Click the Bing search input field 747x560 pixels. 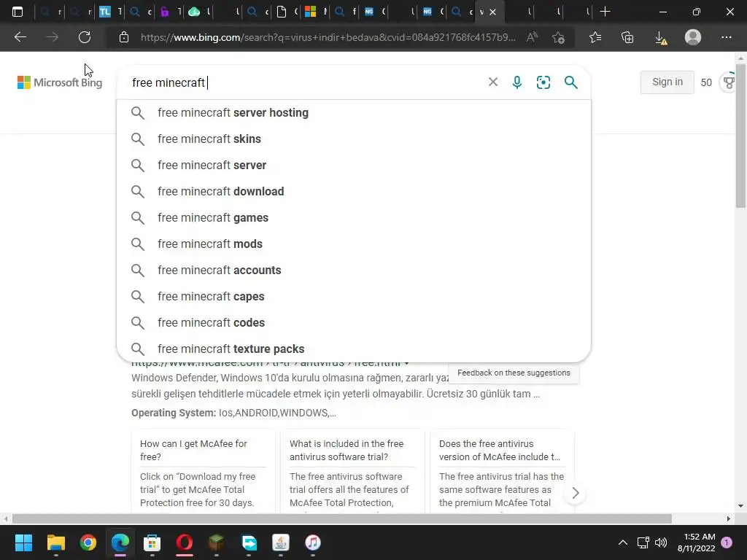pyautogui.click(x=305, y=82)
